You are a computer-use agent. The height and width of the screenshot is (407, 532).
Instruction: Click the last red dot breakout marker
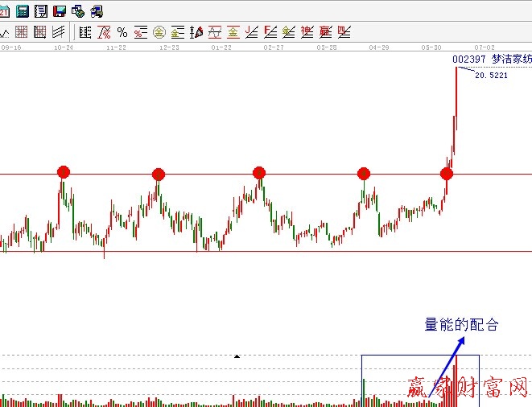coord(447,174)
